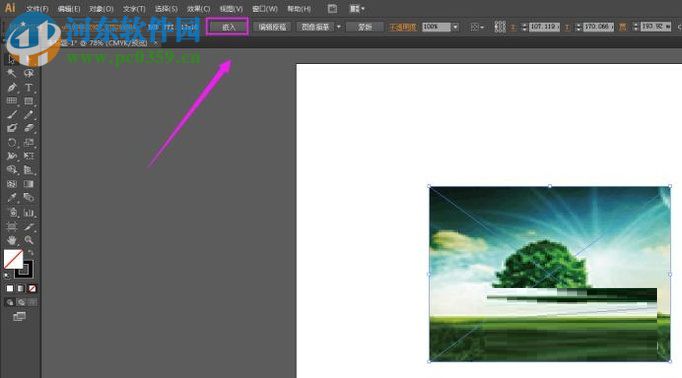This screenshot has height=378, width=682.
Task: Select the Pencil tool
Action: (x=29, y=114)
